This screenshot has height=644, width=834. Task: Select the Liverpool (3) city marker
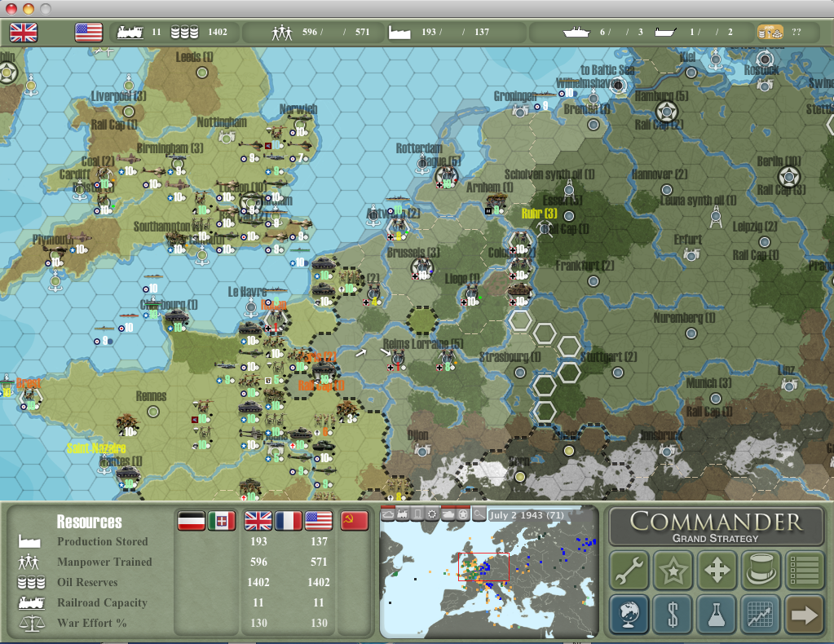(129, 111)
